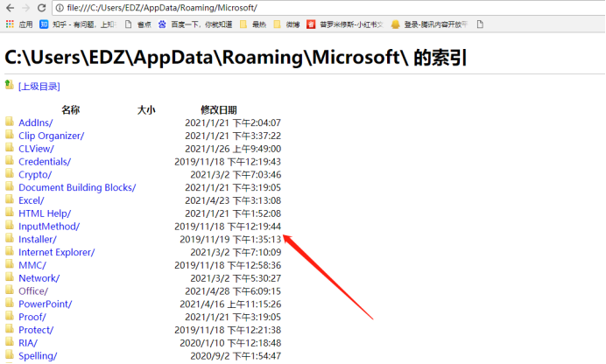Click the site info icon in address bar
Viewport: 606px width, 364px height.
pyautogui.click(x=60, y=8)
